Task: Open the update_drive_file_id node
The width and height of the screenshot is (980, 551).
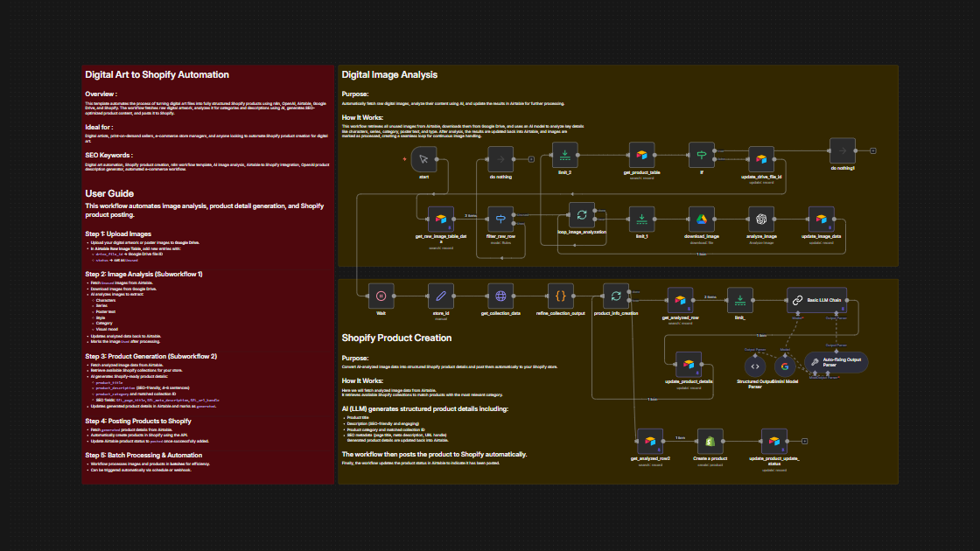Action: pyautogui.click(x=763, y=160)
